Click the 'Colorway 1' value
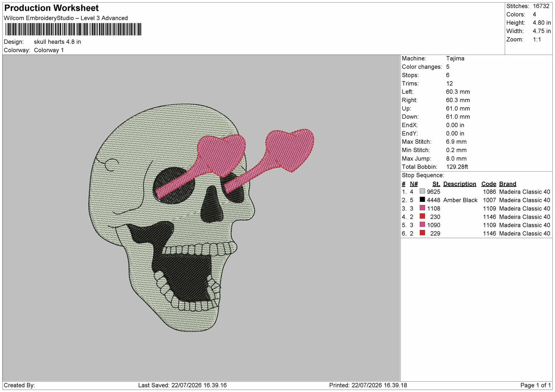555x392 pixels. tap(49, 50)
